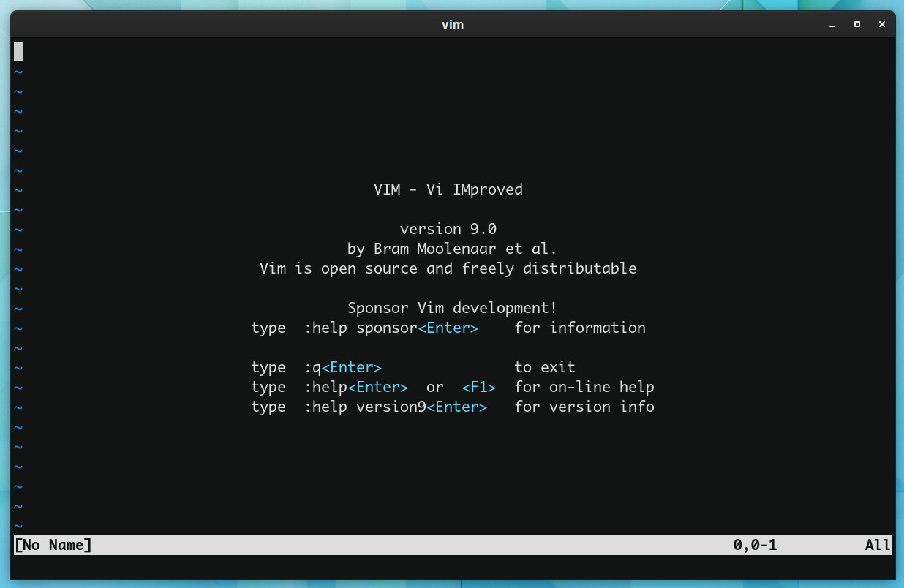Screen dimensions: 904x588
Task: Click the "<F1>" key label
Action: click(x=479, y=387)
